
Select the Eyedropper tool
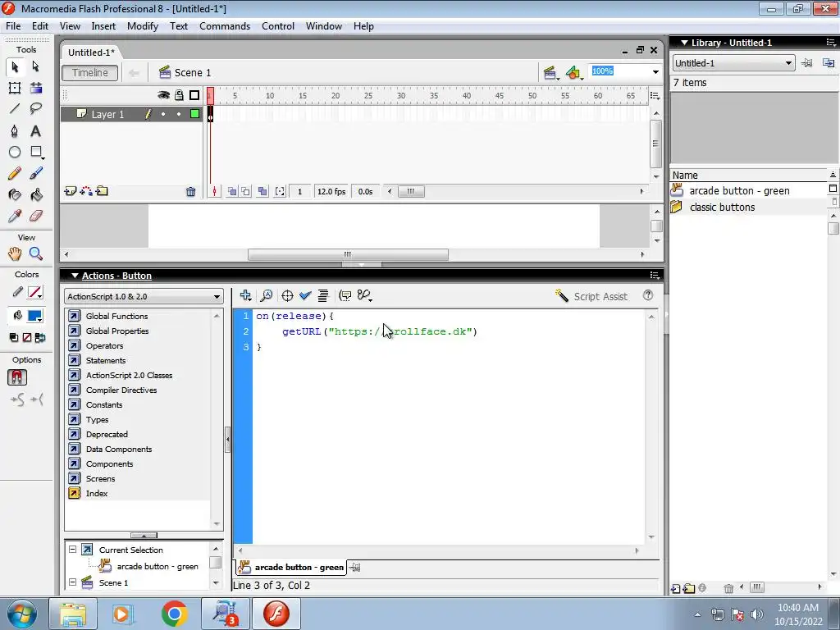click(15, 216)
